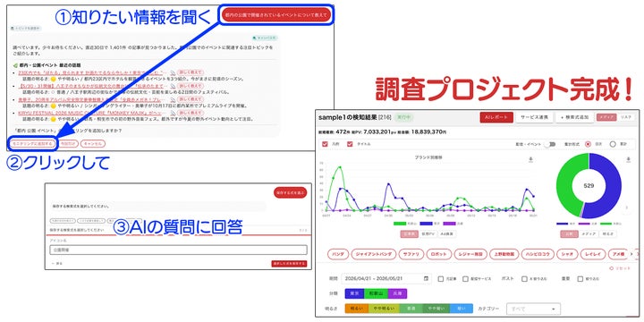Filter by the blue 東京 category swatch
Screen dimensions: 644x322
coord(355,293)
